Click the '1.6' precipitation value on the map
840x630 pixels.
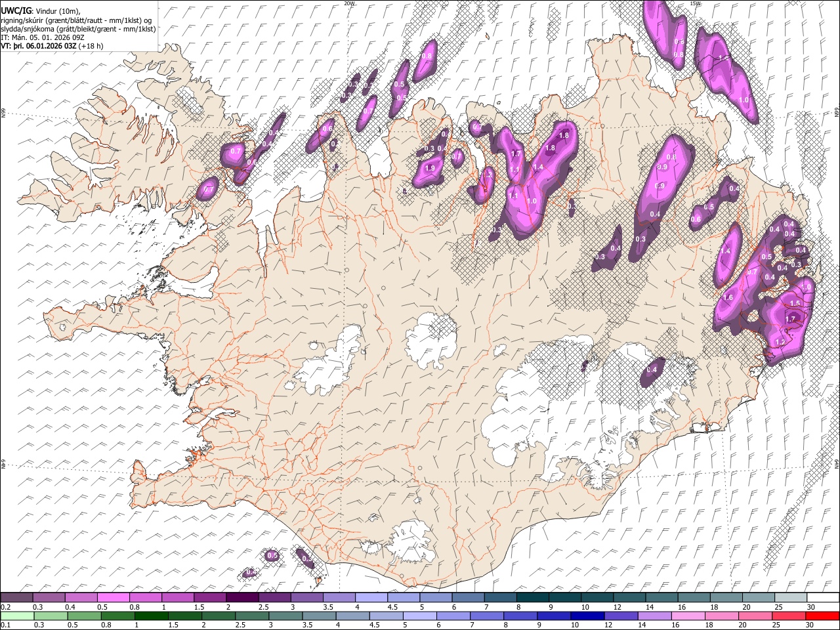pyautogui.click(x=728, y=297)
